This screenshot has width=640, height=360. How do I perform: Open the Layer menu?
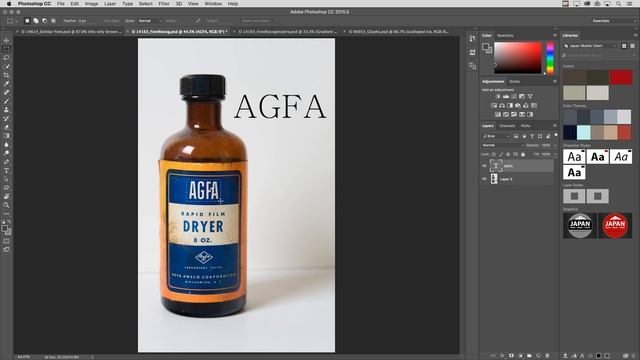tap(110, 4)
